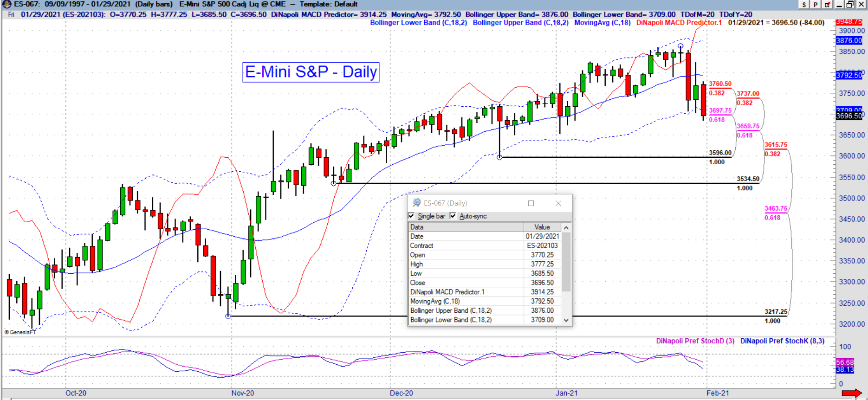This screenshot has height=400, width=868.
Task: Click Low value 3685.50 in table
Action: 542,273
